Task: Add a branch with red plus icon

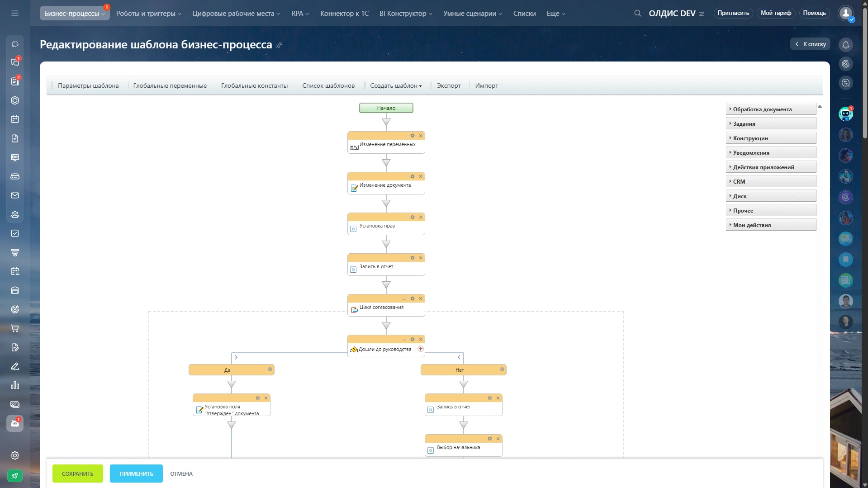Action: pos(421,349)
